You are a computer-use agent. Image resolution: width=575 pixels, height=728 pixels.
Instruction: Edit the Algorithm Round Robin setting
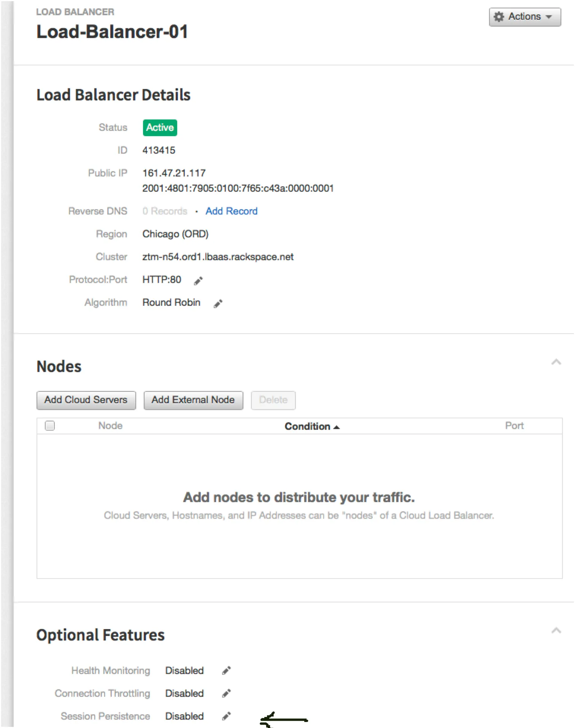click(218, 304)
